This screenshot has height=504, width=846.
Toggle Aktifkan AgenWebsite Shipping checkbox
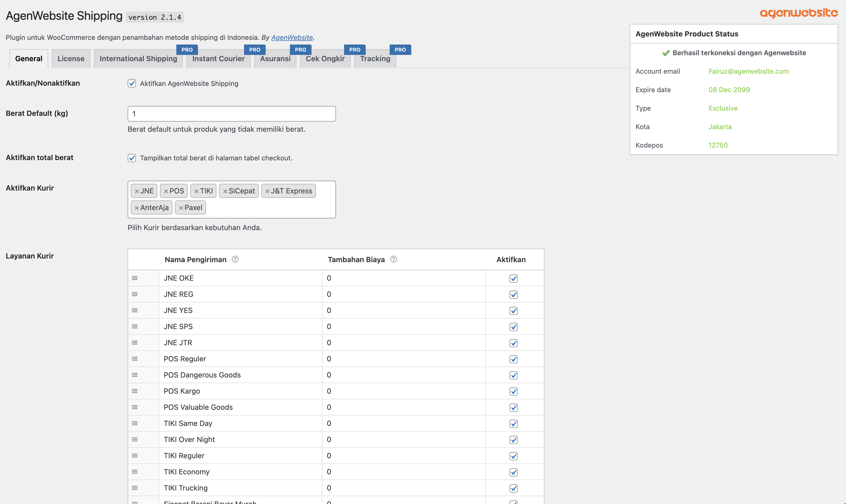(x=132, y=83)
